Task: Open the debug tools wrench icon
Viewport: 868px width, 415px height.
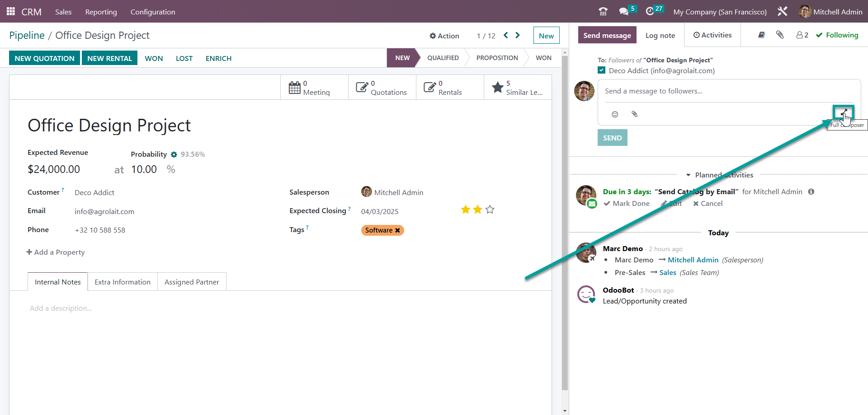Action: tap(783, 12)
